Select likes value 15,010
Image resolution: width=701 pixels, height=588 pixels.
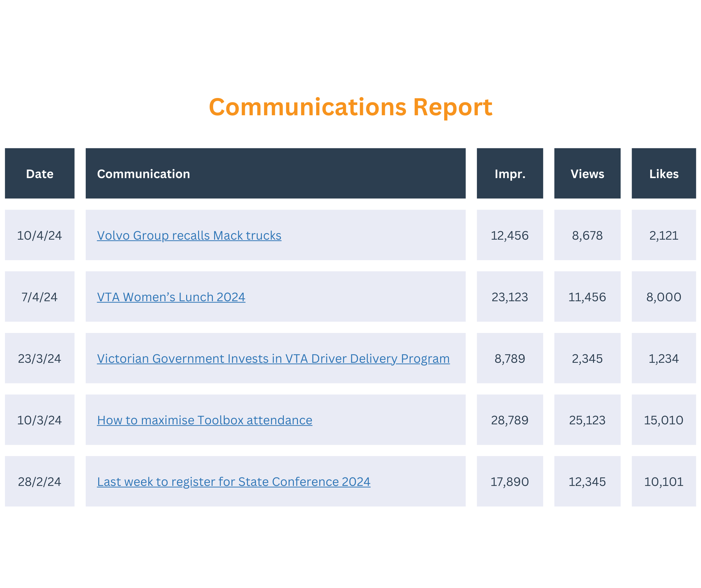663,420
